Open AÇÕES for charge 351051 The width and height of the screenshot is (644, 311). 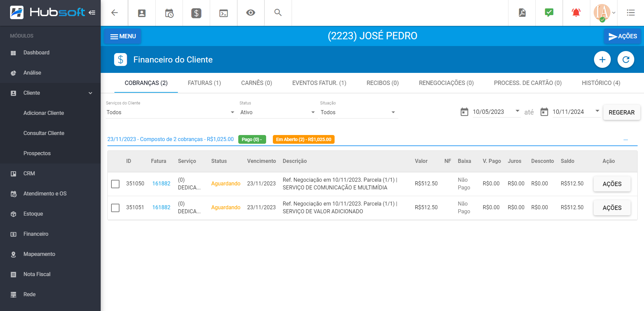[x=612, y=208]
